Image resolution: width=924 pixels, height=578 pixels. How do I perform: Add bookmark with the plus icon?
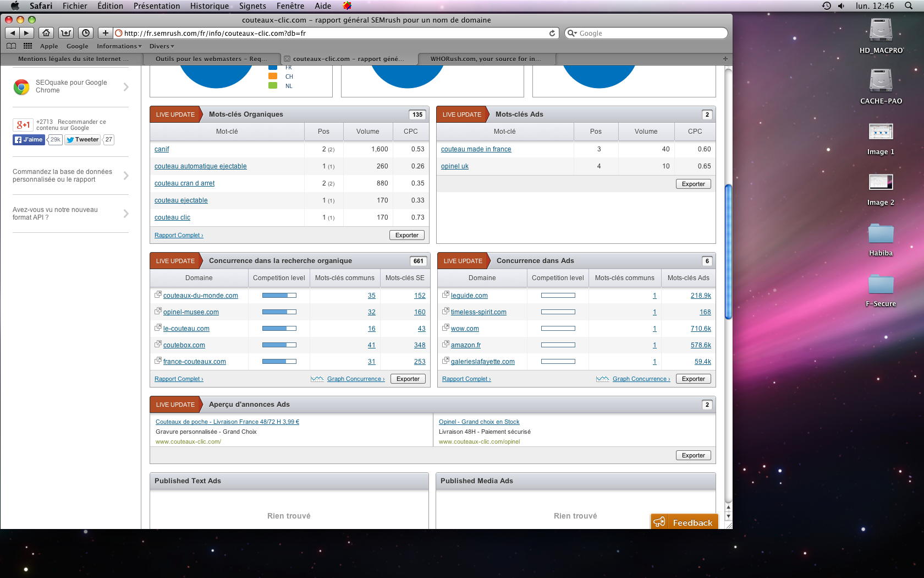pyautogui.click(x=106, y=33)
